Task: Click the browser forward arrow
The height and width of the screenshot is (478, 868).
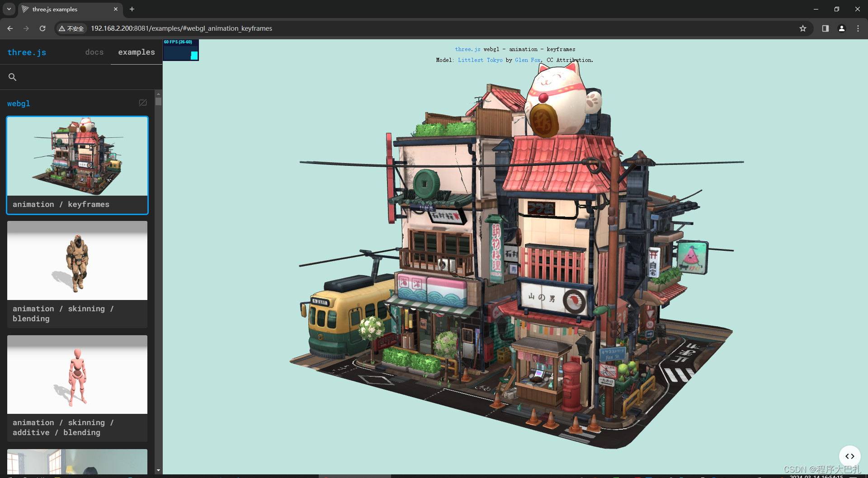Action: pyautogui.click(x=26, y=28)
